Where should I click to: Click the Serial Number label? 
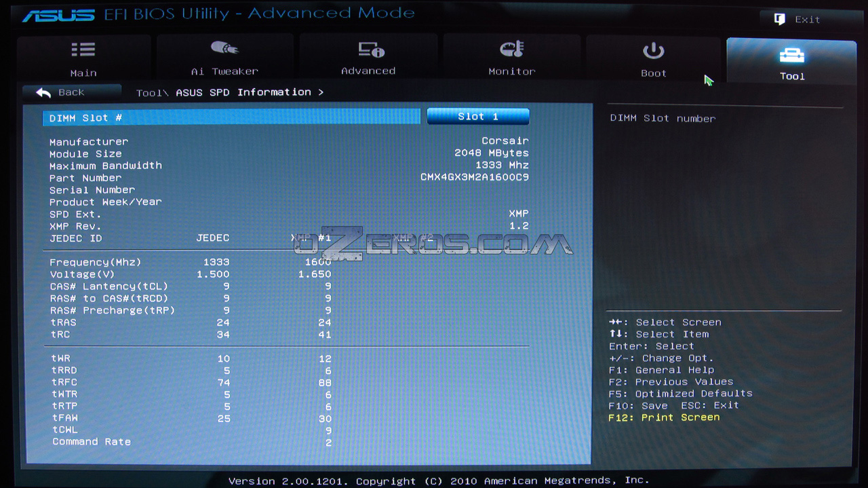pos(92,190)
